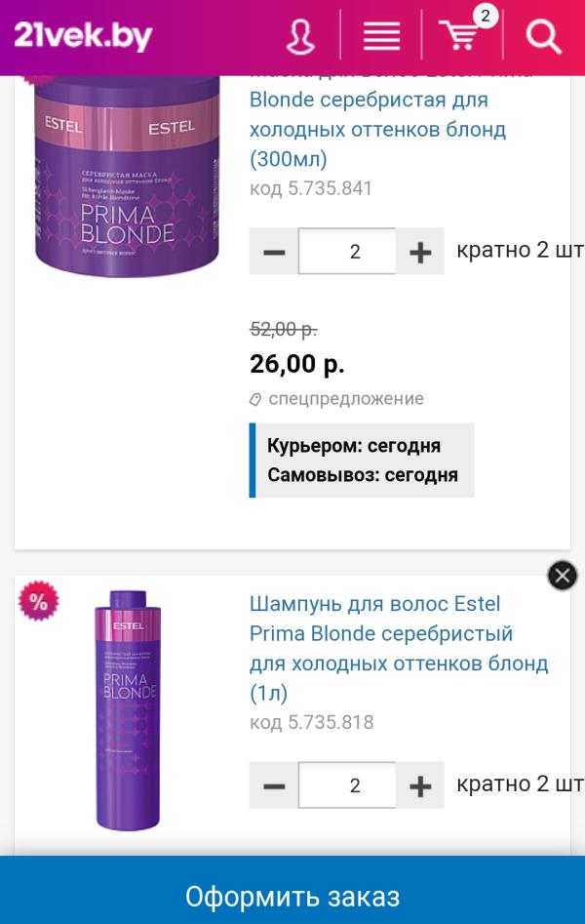Focus the mask quantity input field
The height and width of the screenshot is (924, 585).
[347, 252]
